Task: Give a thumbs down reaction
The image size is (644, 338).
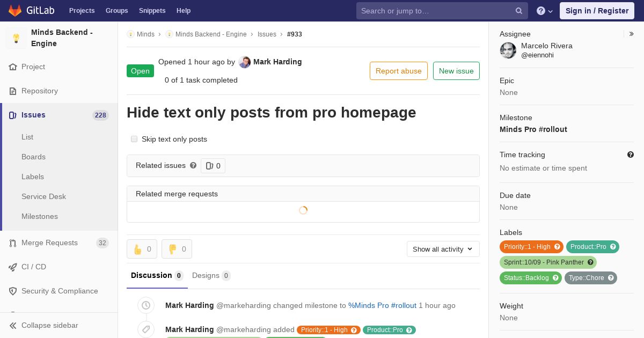Action: 177,249
